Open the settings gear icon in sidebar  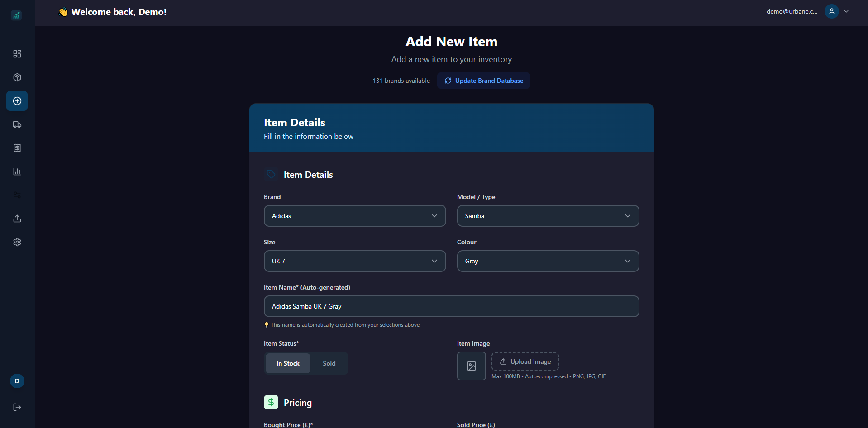(x=17, y=242)
